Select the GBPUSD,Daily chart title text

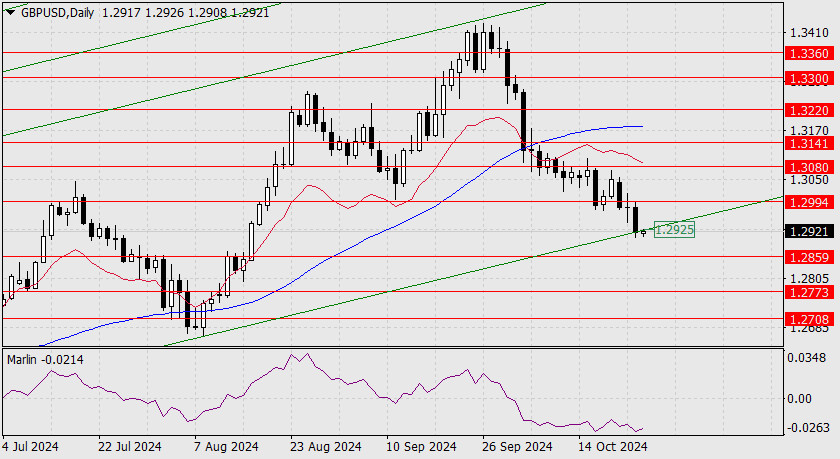[x=57, y=12]
